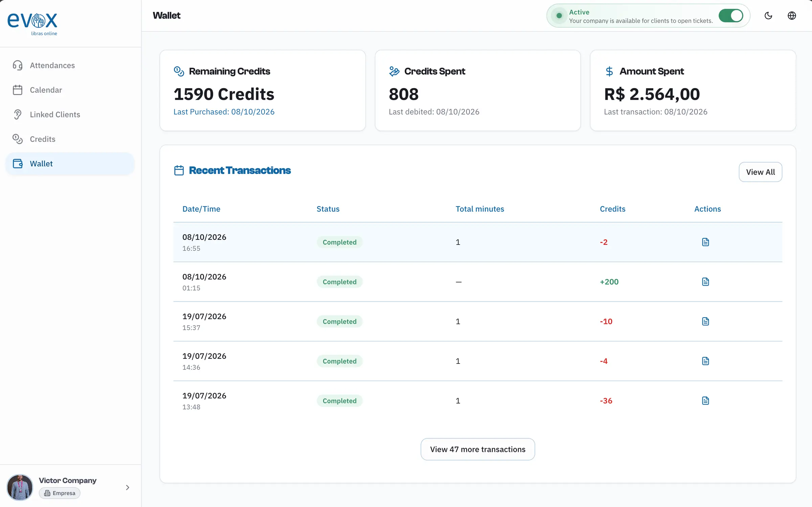This screenshot has height=507, width=812.
Task: Navigate to Credits section
Action: coord(70,139)
